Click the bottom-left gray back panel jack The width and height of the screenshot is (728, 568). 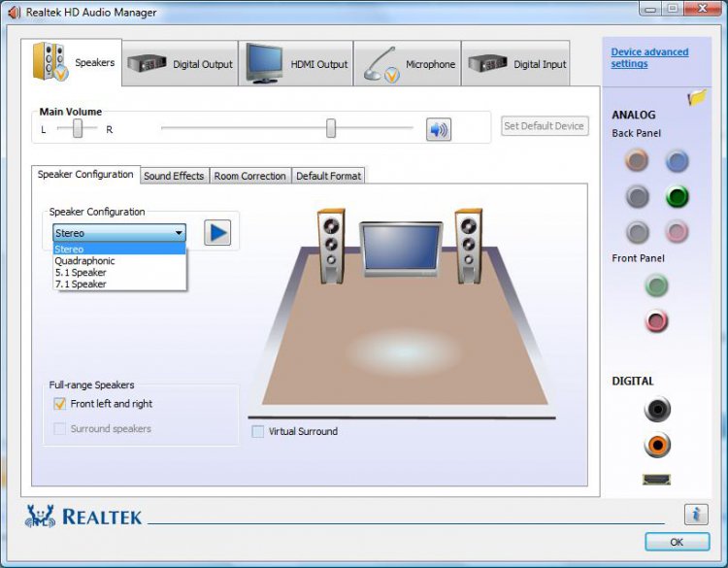click(x=637, y=232)
